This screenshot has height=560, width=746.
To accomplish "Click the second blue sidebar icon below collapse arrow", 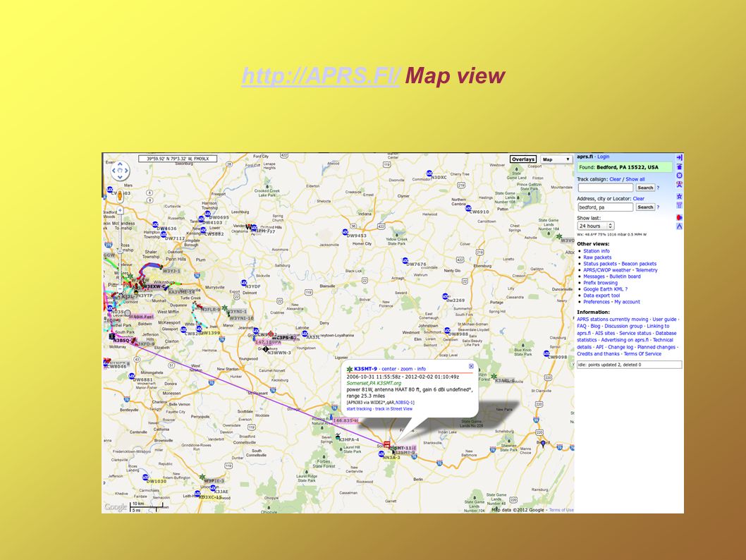I will (680, 166).
